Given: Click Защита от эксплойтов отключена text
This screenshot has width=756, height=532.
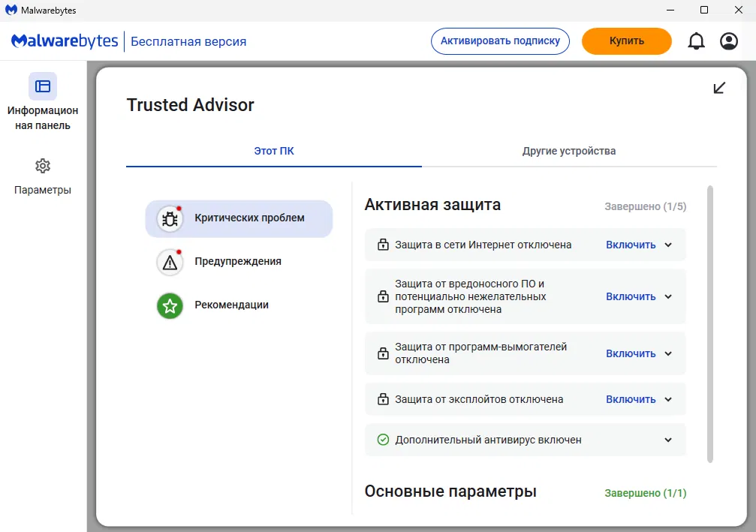Looking at the screenshot, I should coord(479,399).
